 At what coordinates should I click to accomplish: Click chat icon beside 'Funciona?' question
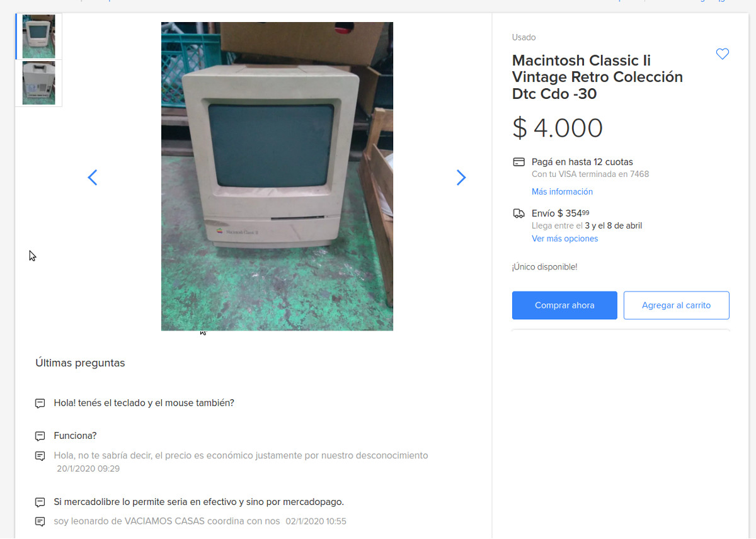point(40,436)
